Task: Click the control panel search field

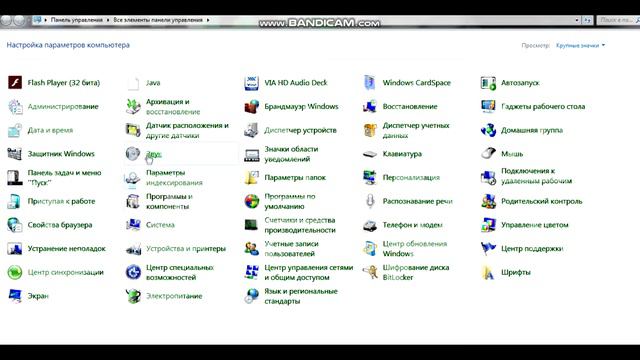Action: (x=618, y=20)
